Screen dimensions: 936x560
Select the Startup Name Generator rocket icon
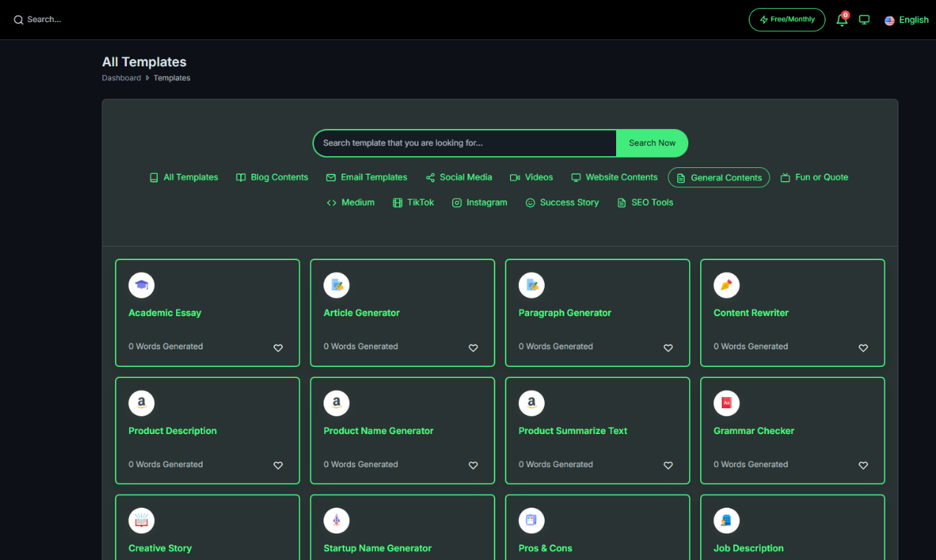[x=336, y=520]
